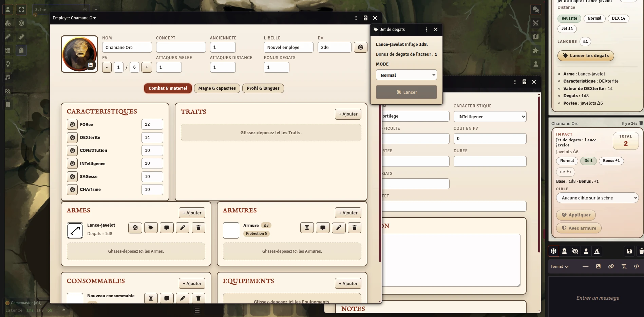Roll attack dice for Lance-javelot
This screenshot has height=317, width=644.
click(135, 228)
